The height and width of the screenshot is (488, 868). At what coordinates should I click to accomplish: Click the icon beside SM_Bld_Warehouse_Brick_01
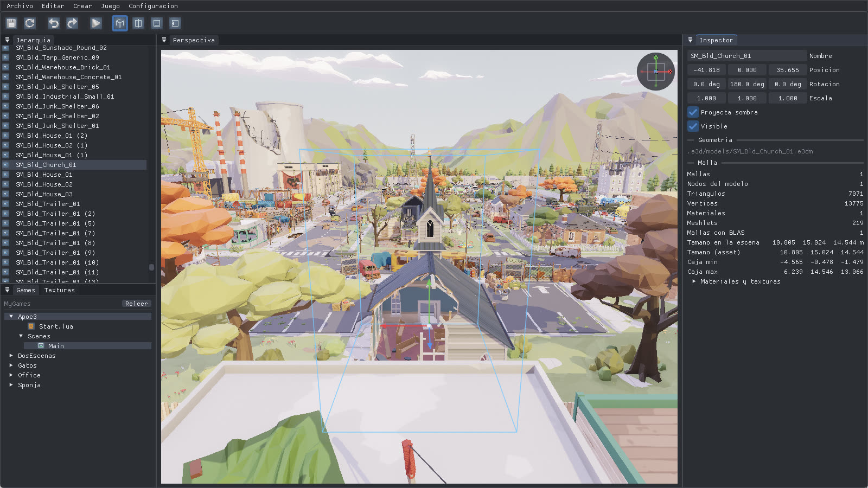tap(6, 67)
